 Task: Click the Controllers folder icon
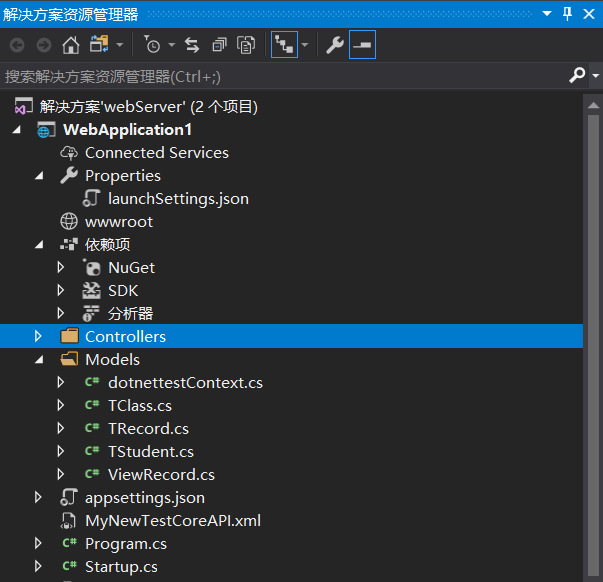69,336
